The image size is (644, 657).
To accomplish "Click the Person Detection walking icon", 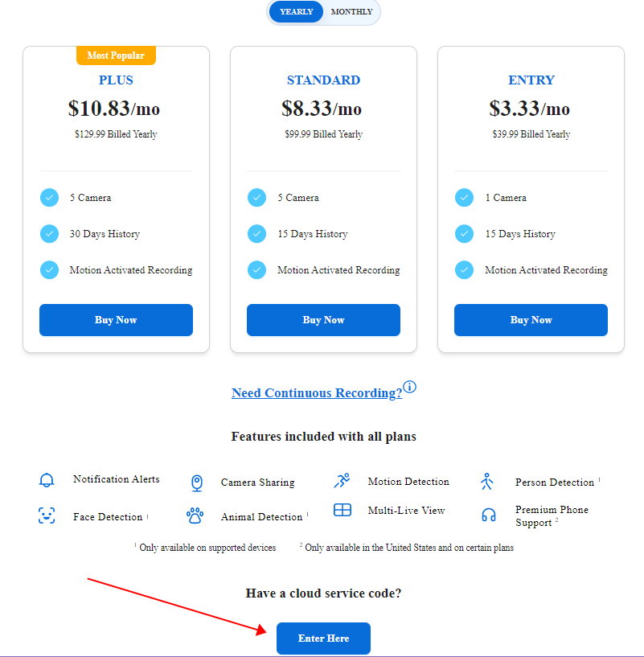I will 486,482.
